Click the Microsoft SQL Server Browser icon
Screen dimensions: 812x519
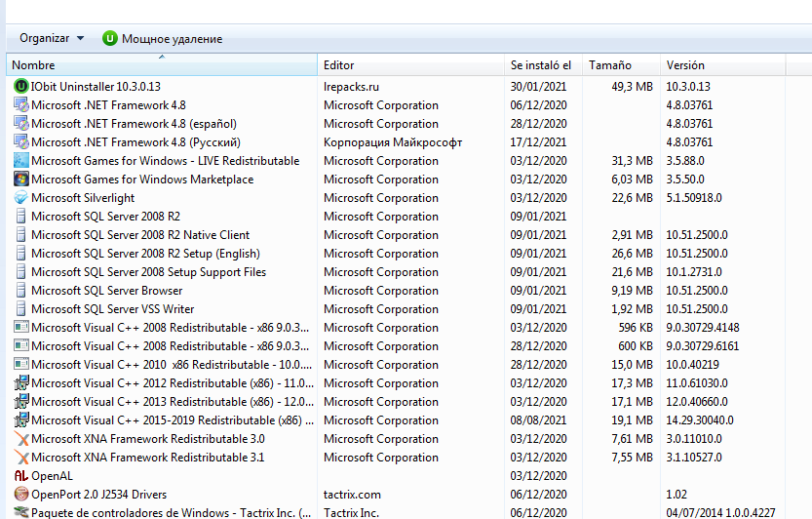[x=21, y=291]
